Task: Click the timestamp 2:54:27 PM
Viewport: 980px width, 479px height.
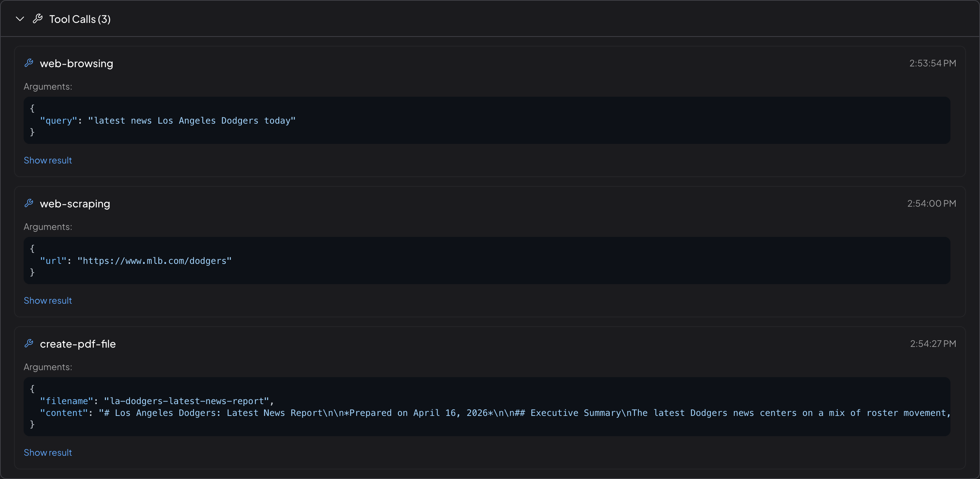Action: (933, 344)
